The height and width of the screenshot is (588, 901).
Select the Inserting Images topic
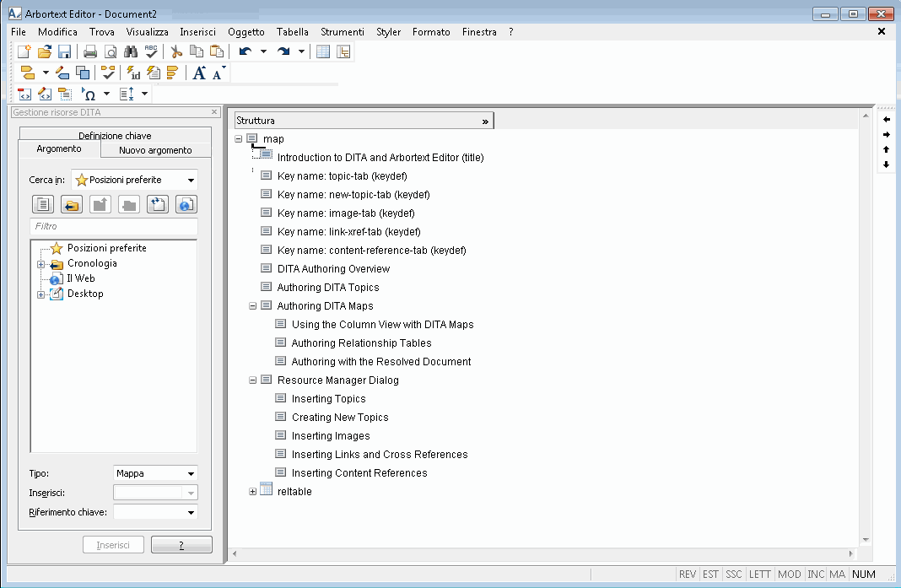pos(331,436)
